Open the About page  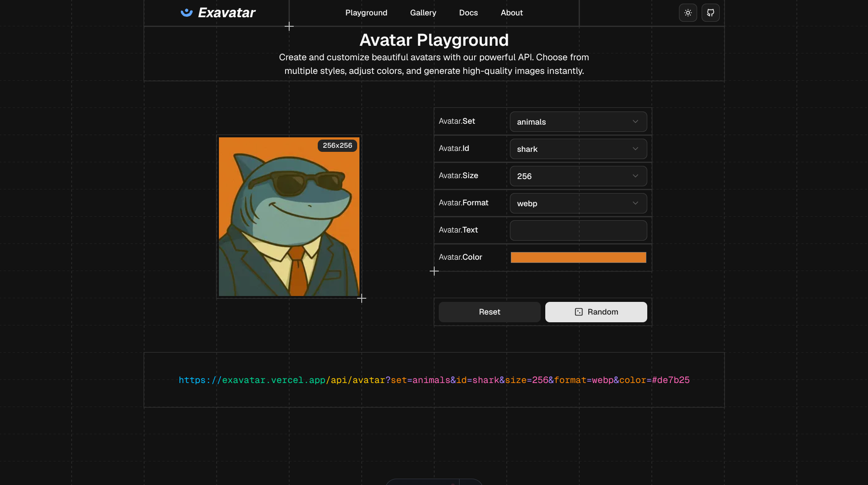coord(511,13)
